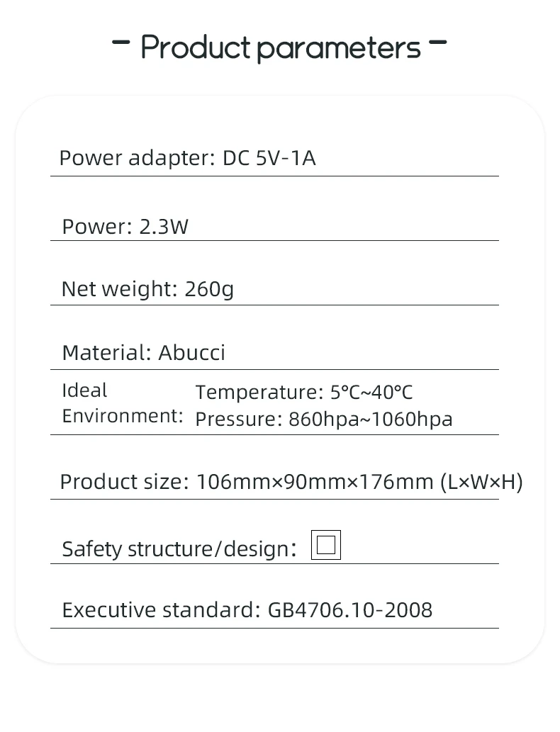
Task: Click the "DC 5V-1A" value
Action: [269, 157]
